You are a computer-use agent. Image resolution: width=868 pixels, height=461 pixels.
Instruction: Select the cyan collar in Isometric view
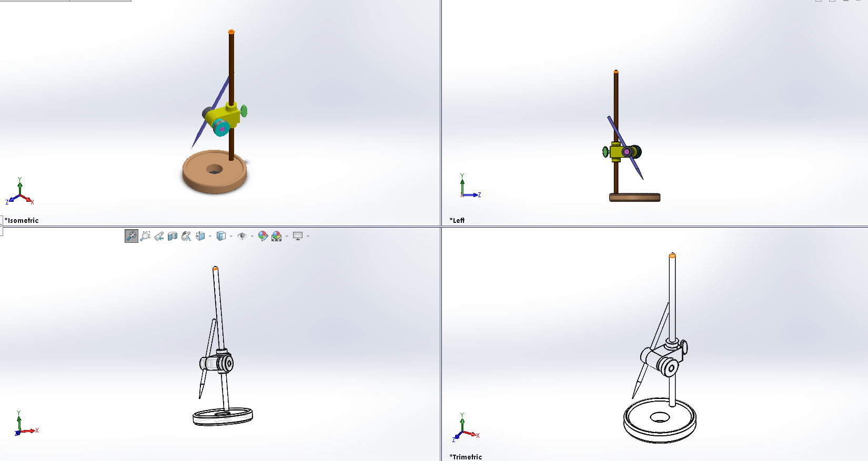coord(221,128)
